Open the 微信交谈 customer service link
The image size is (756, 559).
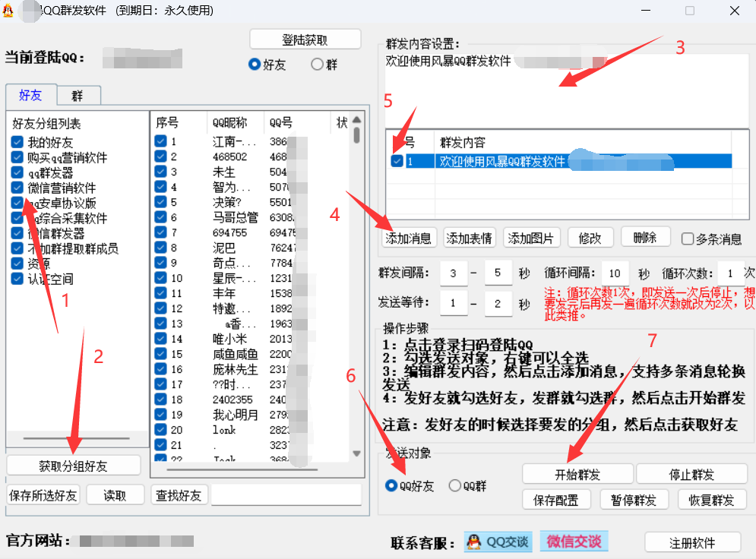574,542
